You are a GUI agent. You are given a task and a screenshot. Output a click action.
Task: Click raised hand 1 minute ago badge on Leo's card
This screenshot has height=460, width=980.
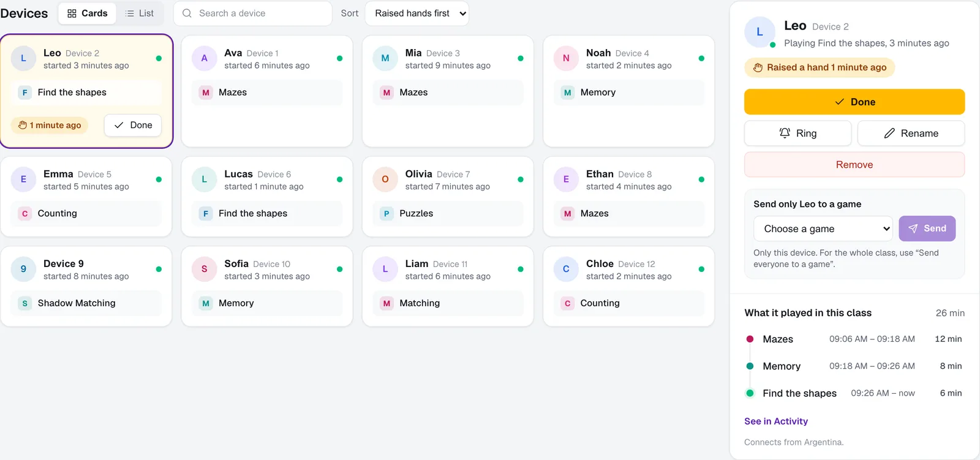(50, 125)
